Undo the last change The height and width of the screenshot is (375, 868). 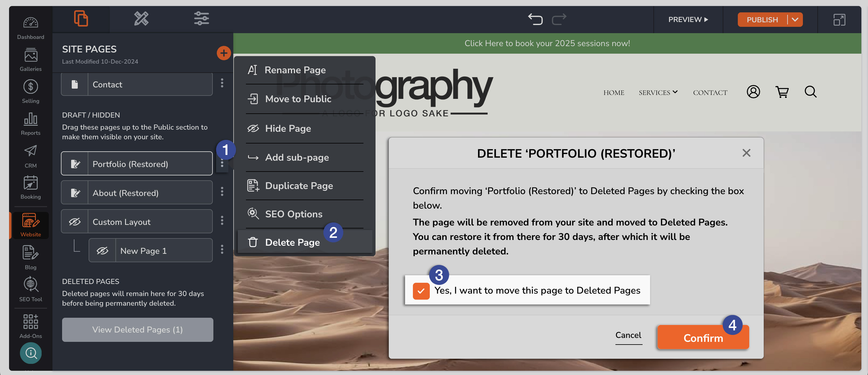point(535,19)
